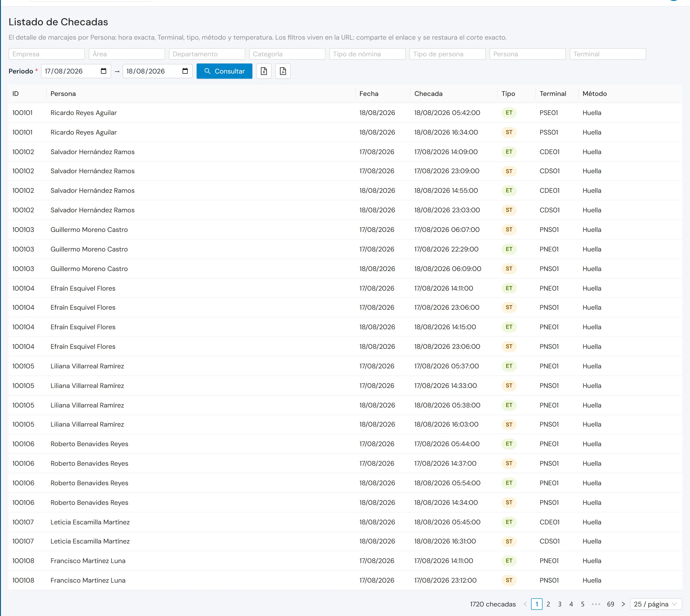
Task: Open calendar picker for start date 17/08/2026
Action: (x=104, y=71)
